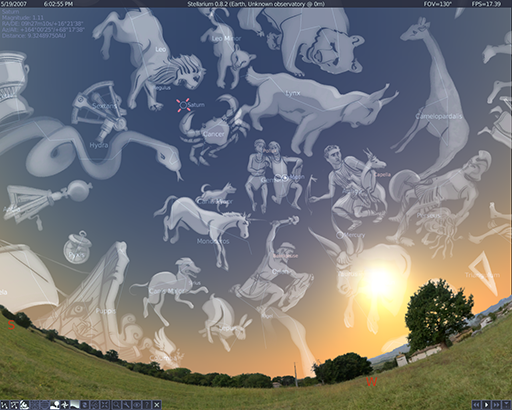Toggle the ground landscape display

[x=55, y=405]
